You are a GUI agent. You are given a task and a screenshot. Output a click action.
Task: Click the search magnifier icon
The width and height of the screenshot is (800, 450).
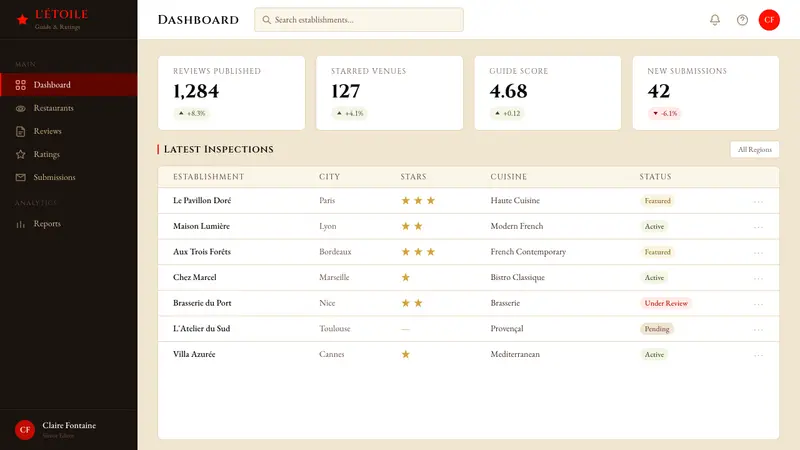[x=266, y=20]
